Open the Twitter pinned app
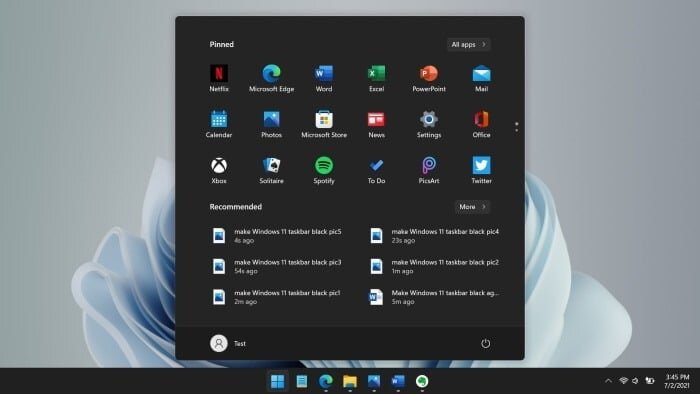 point(481,170)
